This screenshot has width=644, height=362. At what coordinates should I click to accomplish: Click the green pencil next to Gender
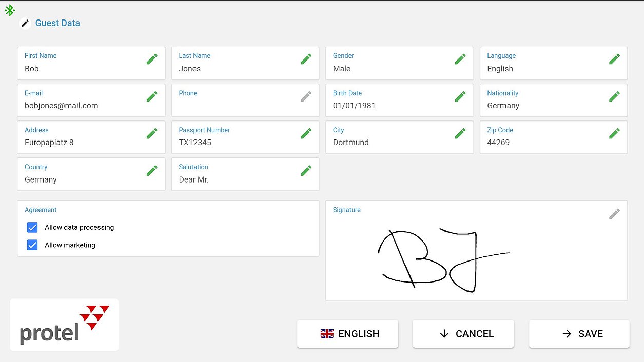click(x=460, y=59)
